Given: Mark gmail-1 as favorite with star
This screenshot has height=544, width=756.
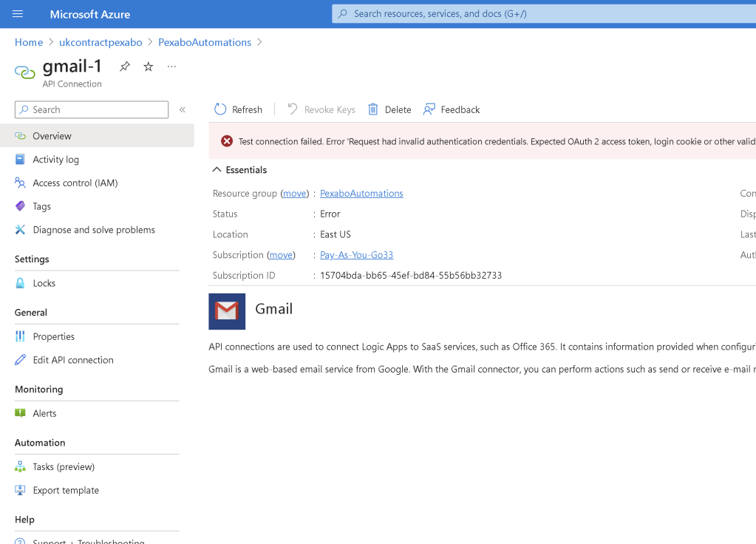Looking at the screenshot, I should (x=148, y=67).
